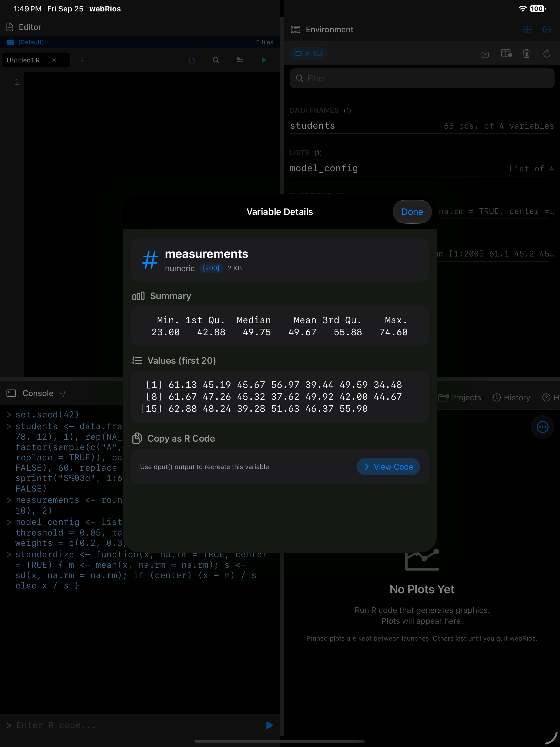This screenshot has height=747, width=560.
Task: Click the Console panel header icon
Action: click(x=11, y=393)
